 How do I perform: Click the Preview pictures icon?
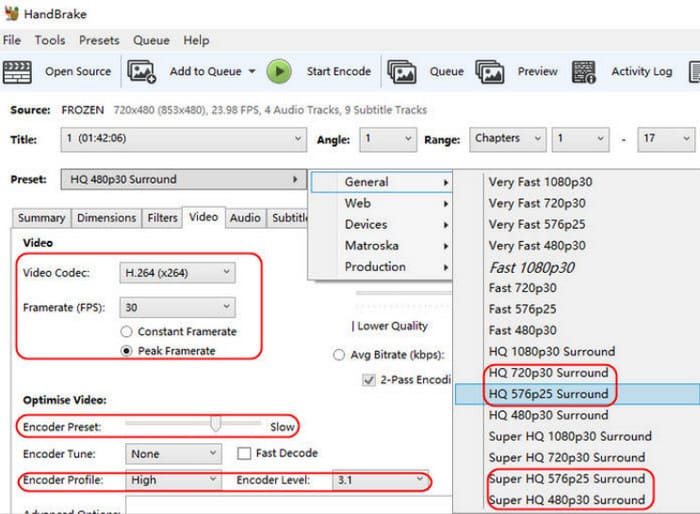490,72
